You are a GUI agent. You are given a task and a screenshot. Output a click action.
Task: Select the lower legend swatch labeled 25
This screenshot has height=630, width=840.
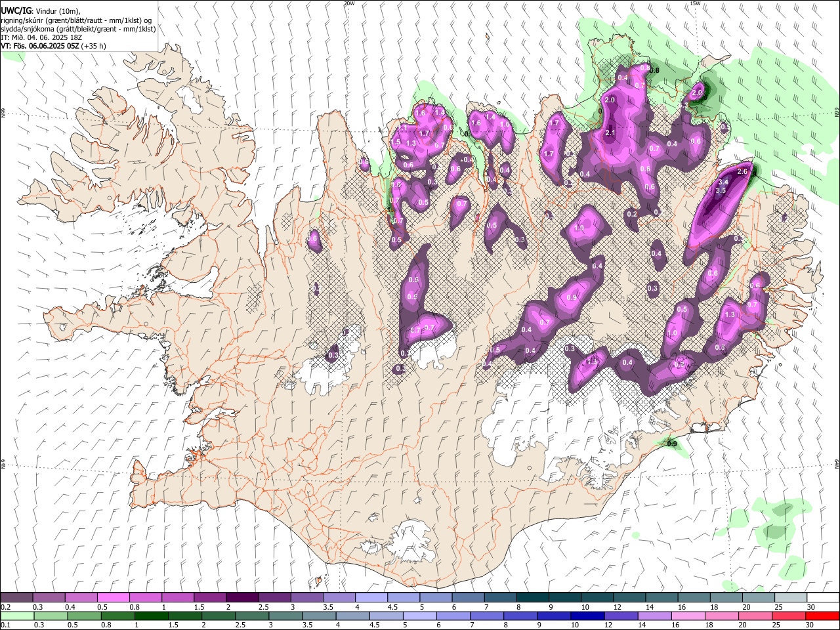click(x=789, y=616)
